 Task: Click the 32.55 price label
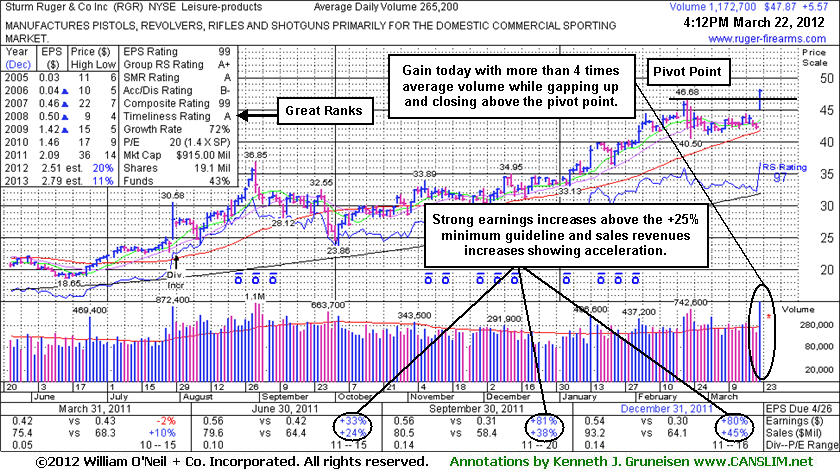321,182
